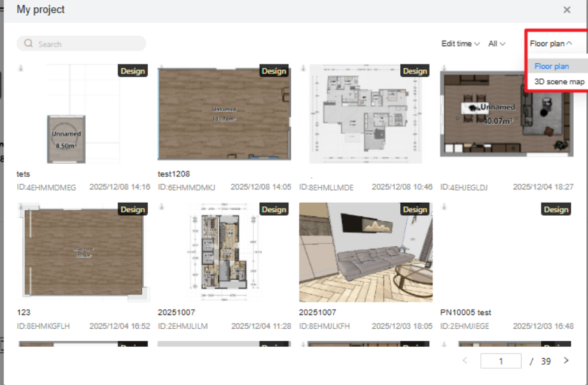
Task: Click the magnifier icon in the search bar
Action: point(28,44)
